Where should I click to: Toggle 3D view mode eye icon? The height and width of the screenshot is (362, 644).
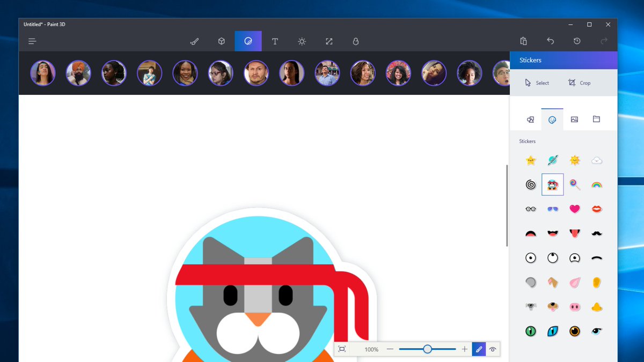point(493,349)
